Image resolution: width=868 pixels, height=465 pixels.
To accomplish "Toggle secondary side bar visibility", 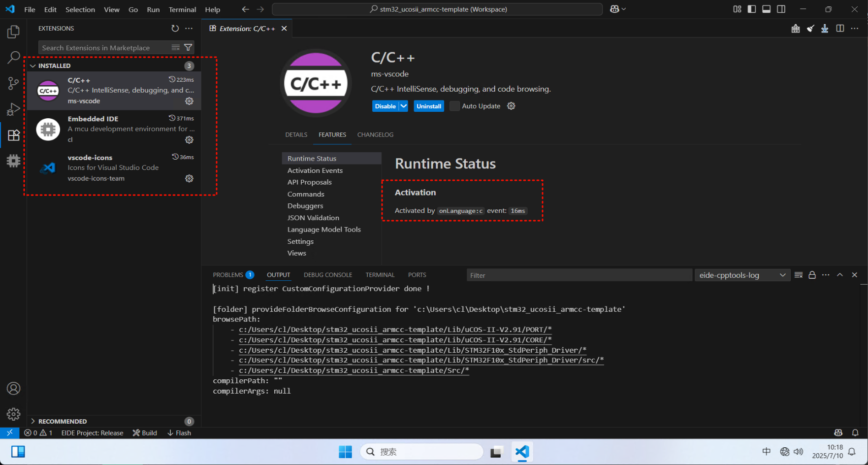I will pyautogui.click(x=781, y=9).
